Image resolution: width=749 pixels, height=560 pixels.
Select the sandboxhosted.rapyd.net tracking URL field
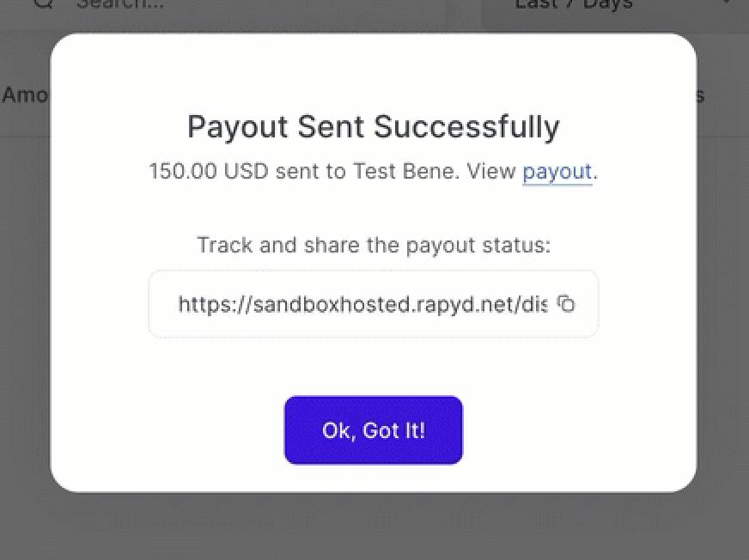[x=361, y=304]
